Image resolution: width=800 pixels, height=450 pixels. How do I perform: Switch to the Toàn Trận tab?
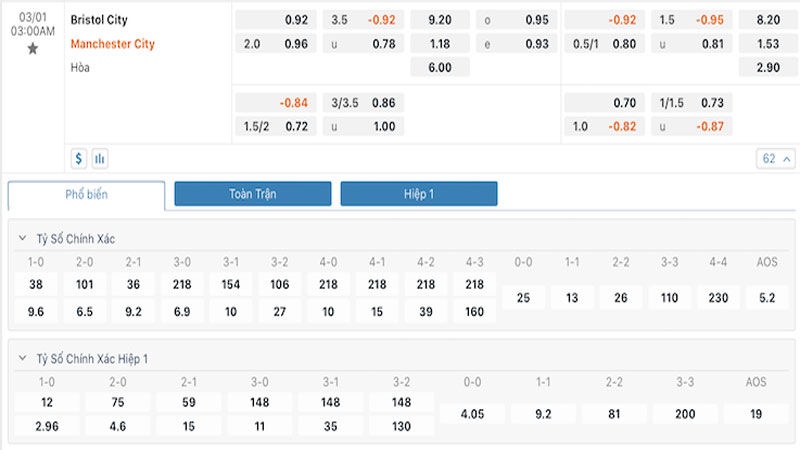point(253,194)
